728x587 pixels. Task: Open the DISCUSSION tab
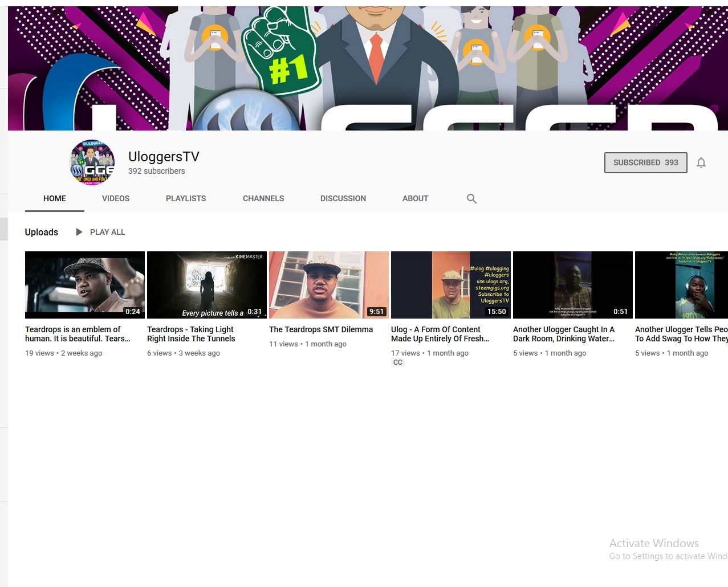(x=343, y=198)
